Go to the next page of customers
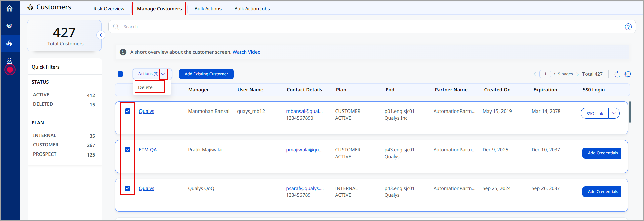The image size is (644, 221). point(577,74)
